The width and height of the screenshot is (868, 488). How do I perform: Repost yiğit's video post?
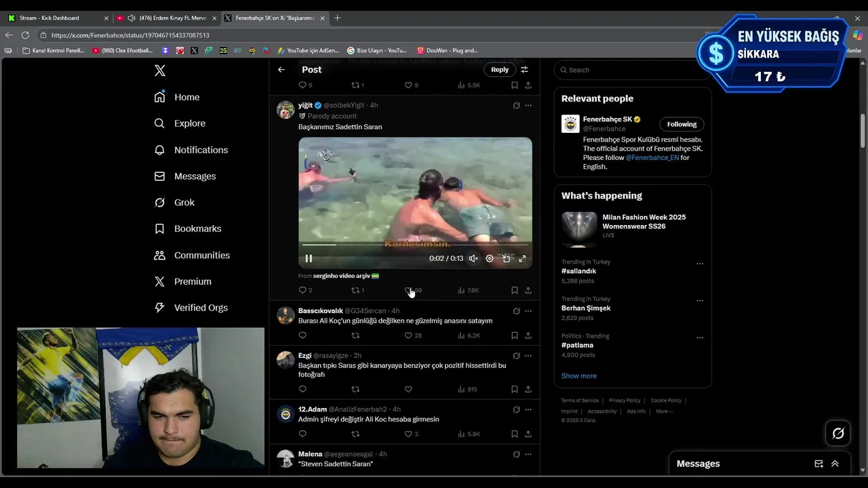coord(357,290)
